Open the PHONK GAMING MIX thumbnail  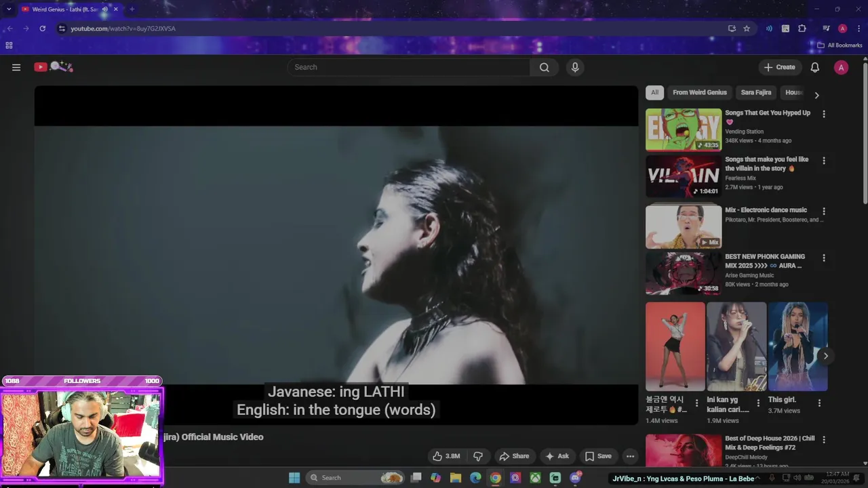(684, 274)
